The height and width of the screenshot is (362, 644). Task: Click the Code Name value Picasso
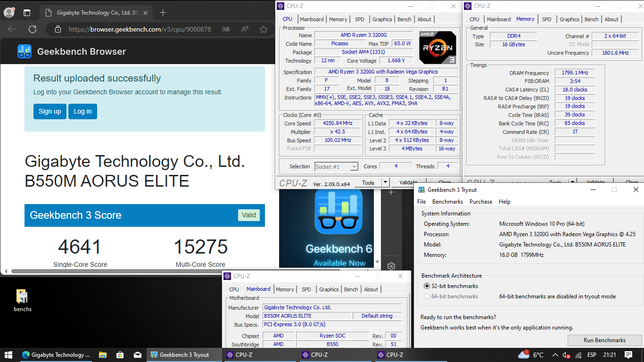pos(339,43)
